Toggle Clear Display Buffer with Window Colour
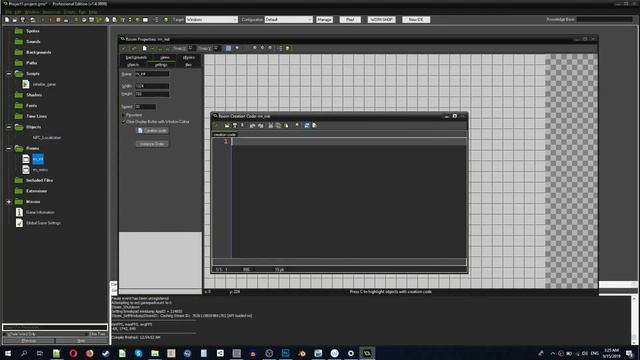Screen dimensions: 640x360 pyautogui.click(x=124, y=122)
